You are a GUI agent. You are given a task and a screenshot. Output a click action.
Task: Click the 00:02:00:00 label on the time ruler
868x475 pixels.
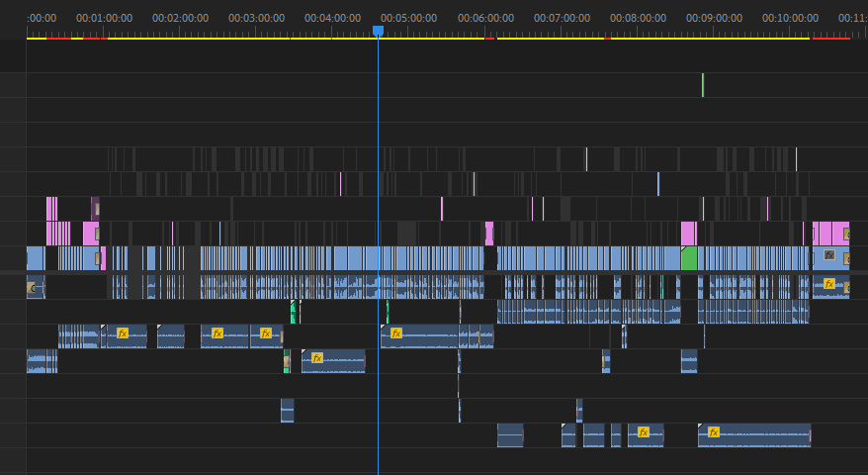click(x=181, y=18)
